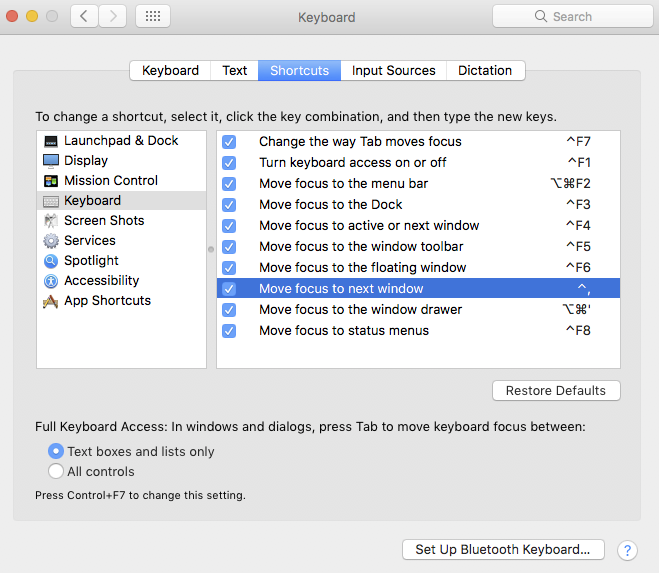Click the Spotlight magnifier icon
The image size is (659, 573).
pos(51,261)
